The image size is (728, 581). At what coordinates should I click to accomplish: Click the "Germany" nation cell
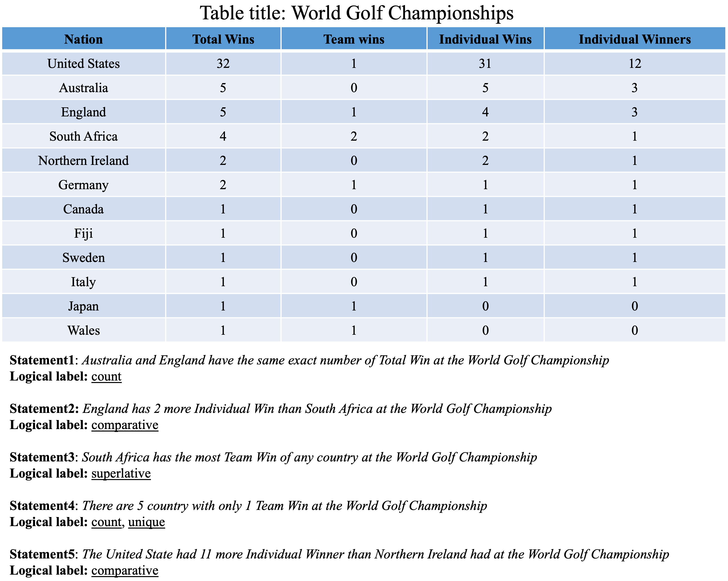pos(83,185)
